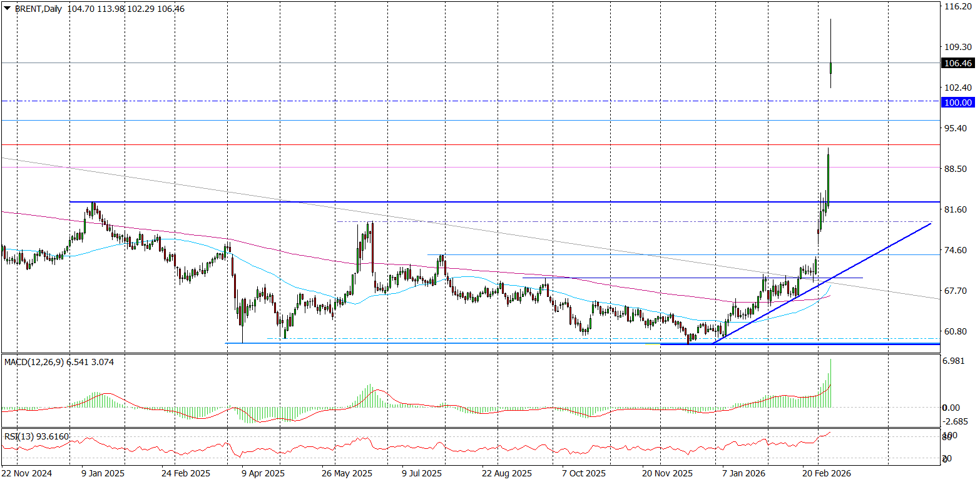Screen dimensions: 980x482
Task: Select the black 106.46 current price tag
Action: tap(957, 63)
